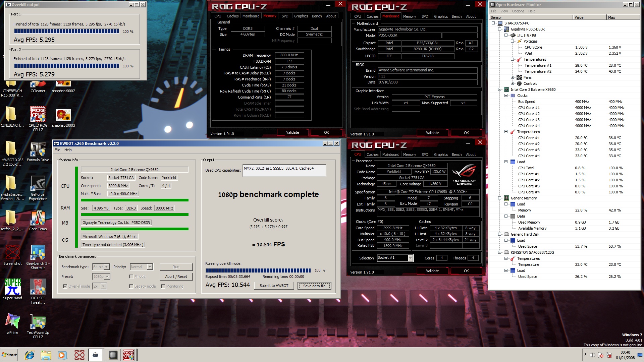Click Abort / Reset button

176,277
